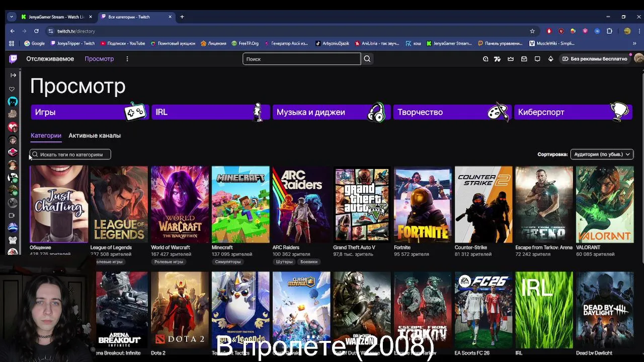Click Ролевые игры tag under World of Warcraft
Viewport: 644px width, 362px height.
click(169, 262)
